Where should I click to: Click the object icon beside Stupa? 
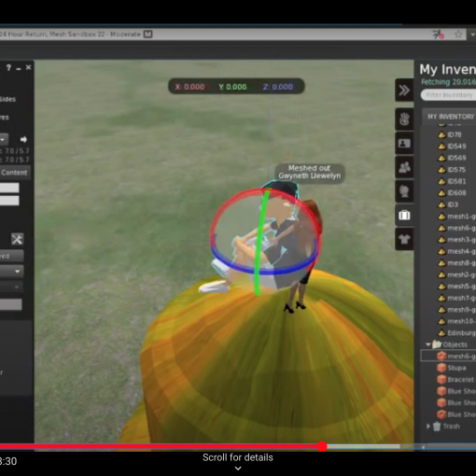(441, 368)
